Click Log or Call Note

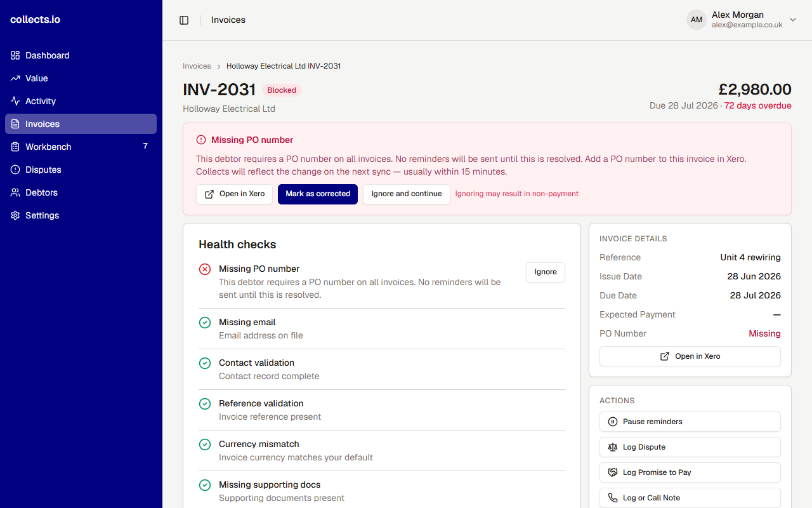coord(690,498)
